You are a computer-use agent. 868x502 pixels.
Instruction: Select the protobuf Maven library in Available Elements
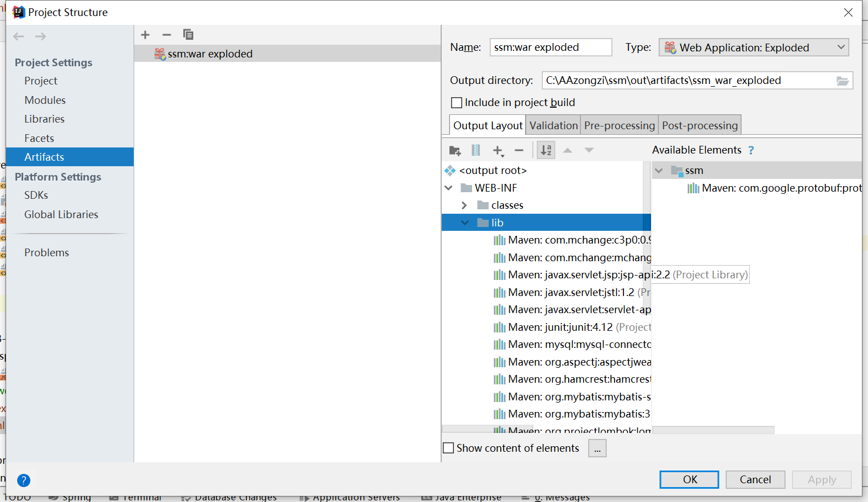pyautogui.click(x=774, y=188)
